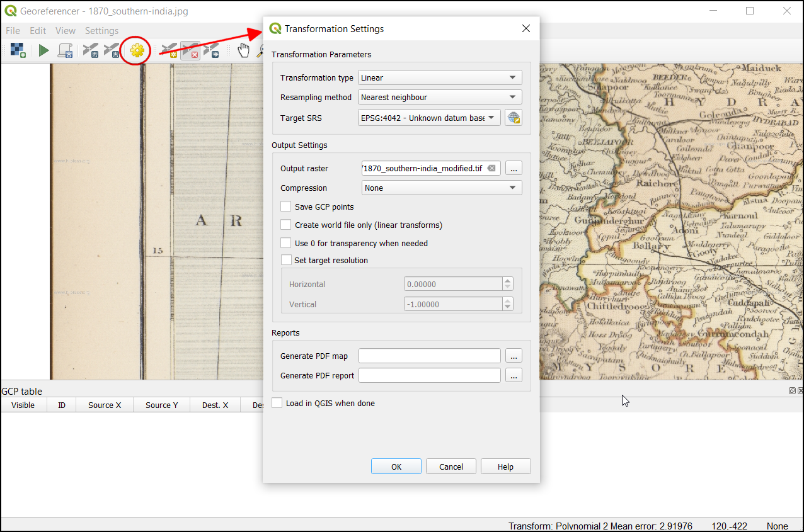Click the Generate PDF map field

point(430,356)
